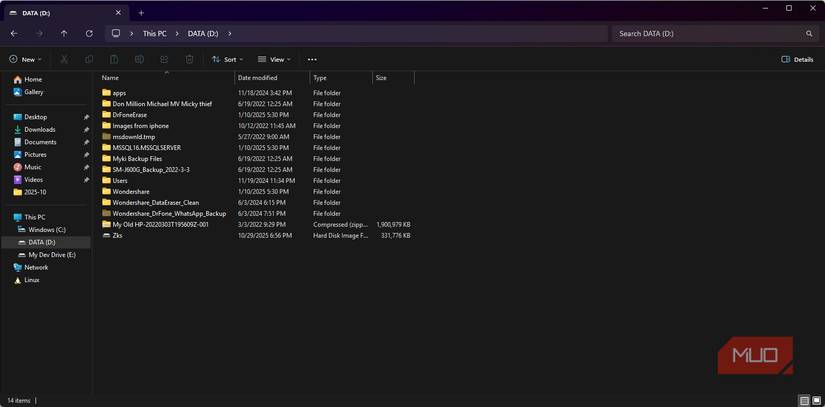Image resolution: width=825 pixels, height=407 pixels.
Task: Refresh the DATA (D:) folder view
Action: click(89, 34)
